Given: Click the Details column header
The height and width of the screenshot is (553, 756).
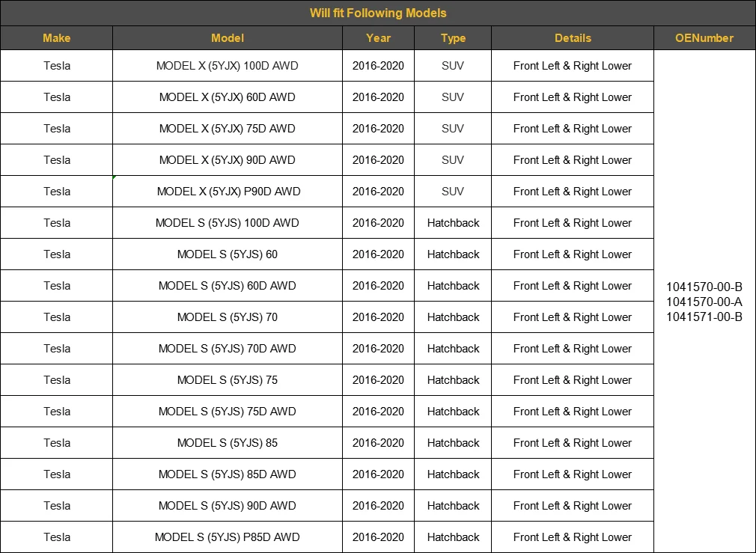Looking at the screenshot, I should [573, 38].
